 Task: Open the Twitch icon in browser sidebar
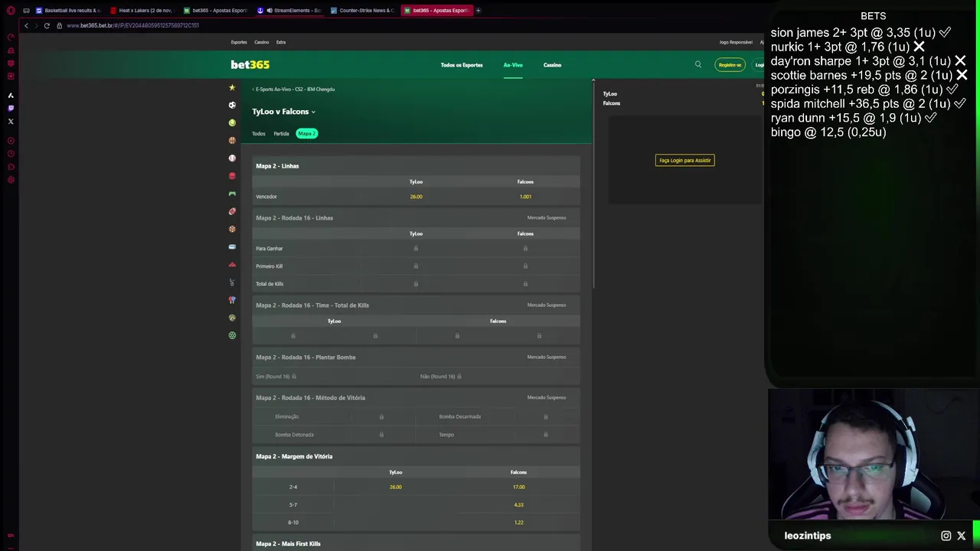tap(11, 108)
